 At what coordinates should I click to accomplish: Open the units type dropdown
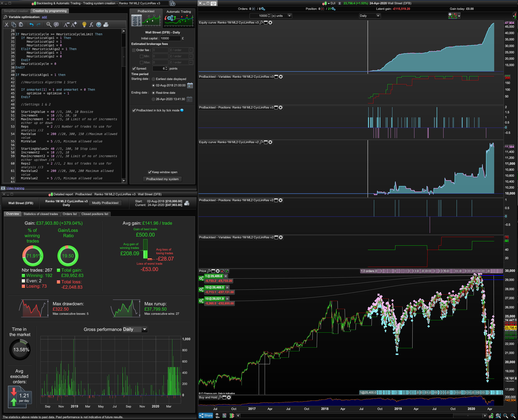tap(289, 16)
